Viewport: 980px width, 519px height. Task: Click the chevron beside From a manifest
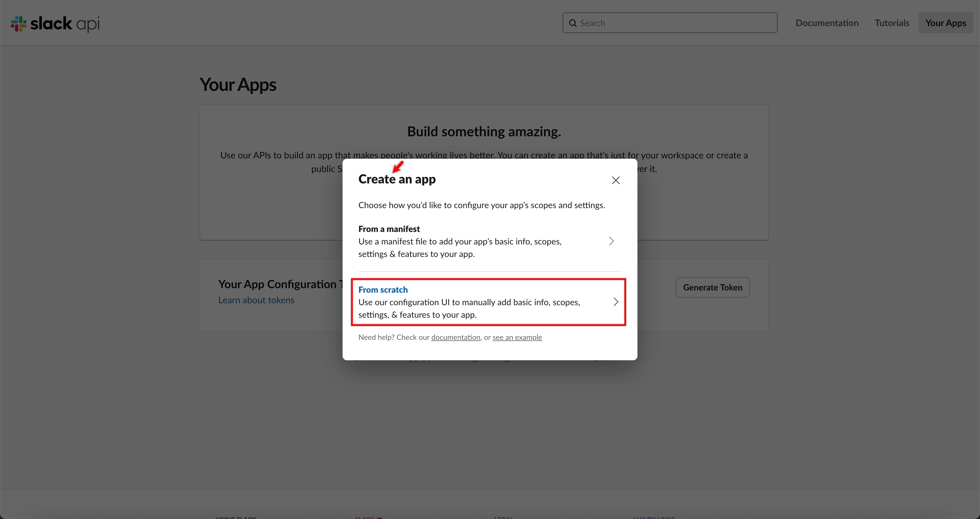coord(611,241)
